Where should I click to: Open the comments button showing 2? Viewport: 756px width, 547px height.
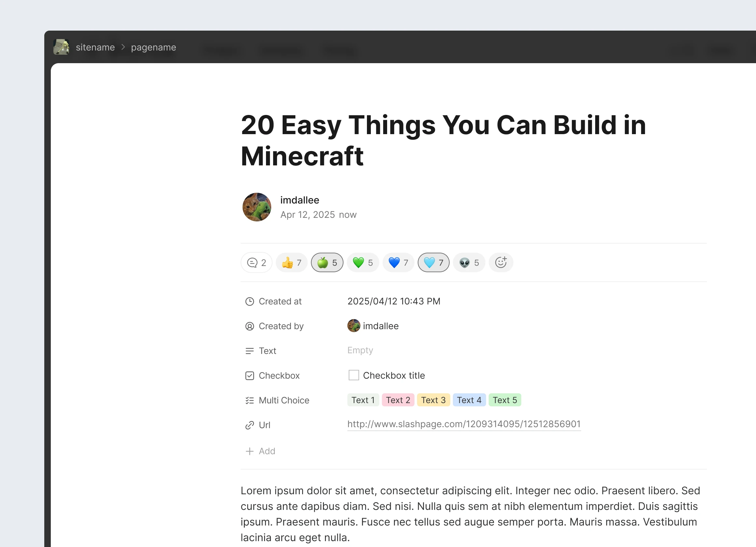[256, 263]
